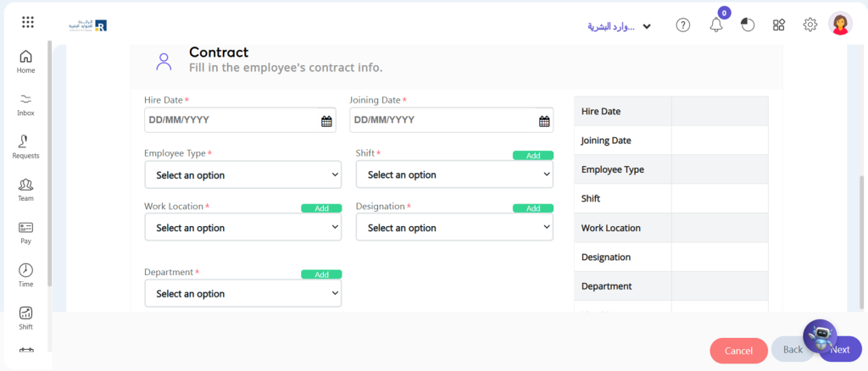Open the widgets squares icon in header

point(779,25)
